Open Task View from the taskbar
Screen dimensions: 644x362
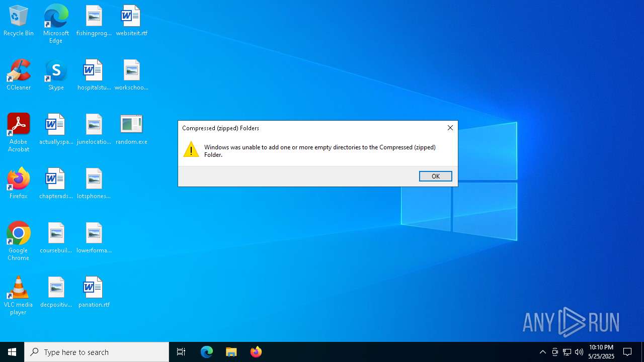[x=181, y=352]
